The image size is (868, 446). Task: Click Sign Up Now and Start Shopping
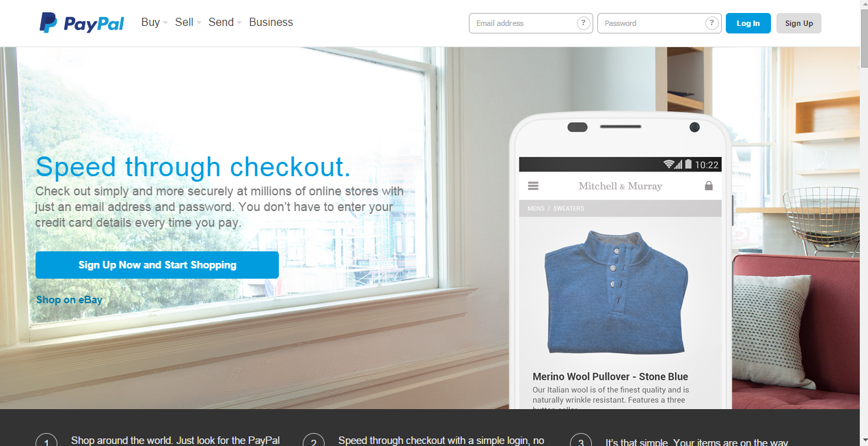click(x=157, y=265)
